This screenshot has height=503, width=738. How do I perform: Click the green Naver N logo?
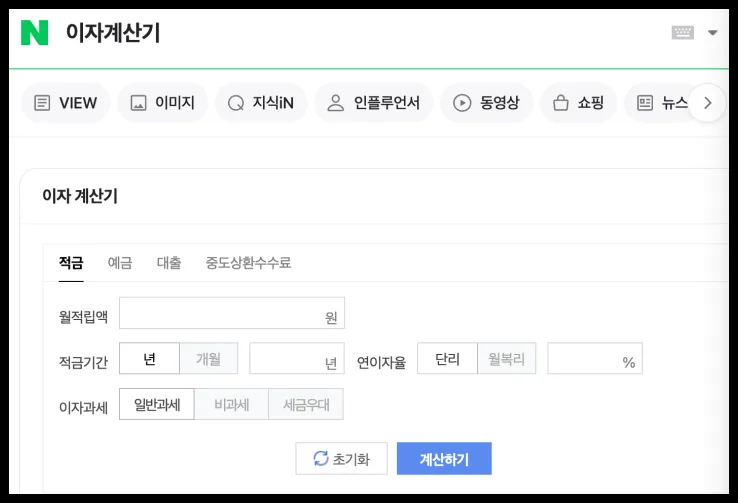coord(34,32)
